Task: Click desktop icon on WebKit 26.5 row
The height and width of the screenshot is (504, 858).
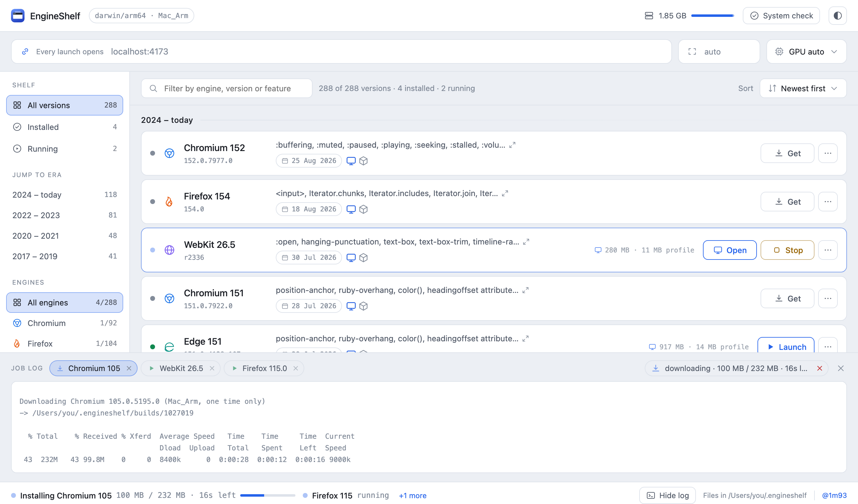Action: pos(351,257)
